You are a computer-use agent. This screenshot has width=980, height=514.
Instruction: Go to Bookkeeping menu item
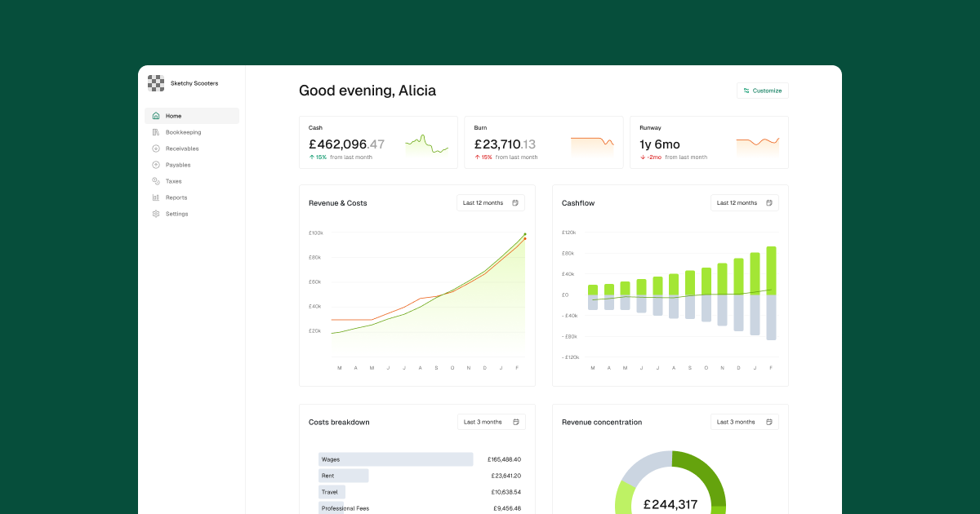183,132
